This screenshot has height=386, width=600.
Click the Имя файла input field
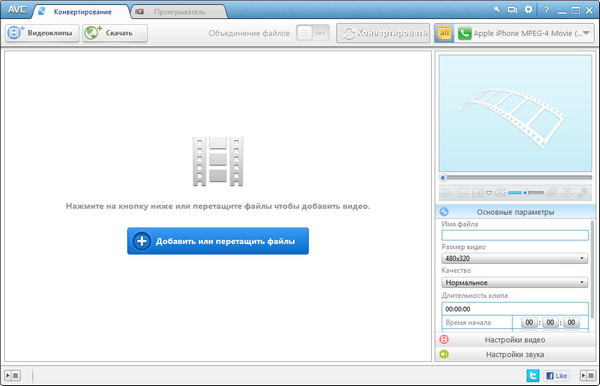515,235
